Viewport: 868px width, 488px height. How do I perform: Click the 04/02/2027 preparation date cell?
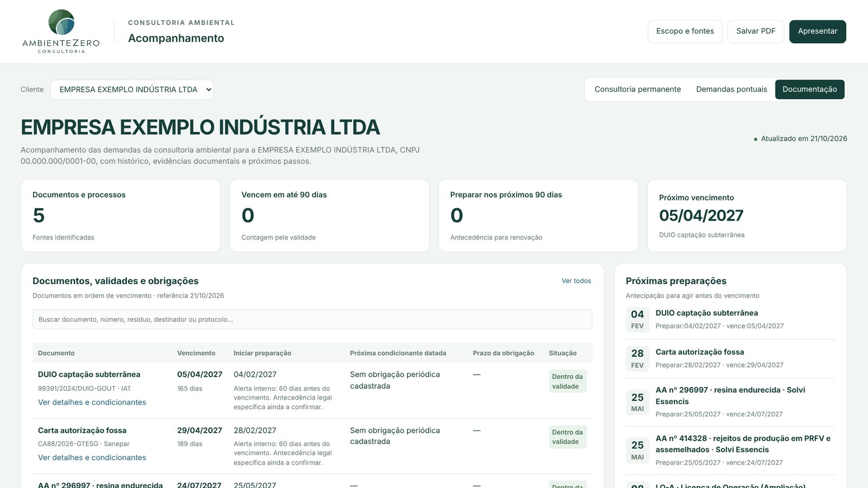255,375
